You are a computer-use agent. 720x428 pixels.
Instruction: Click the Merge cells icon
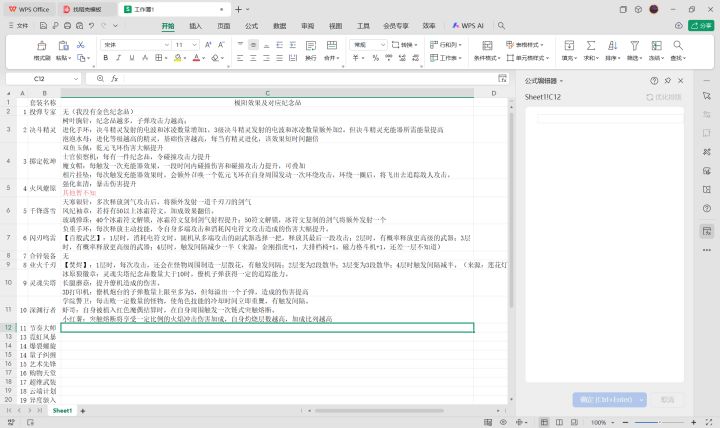[332, 45]
